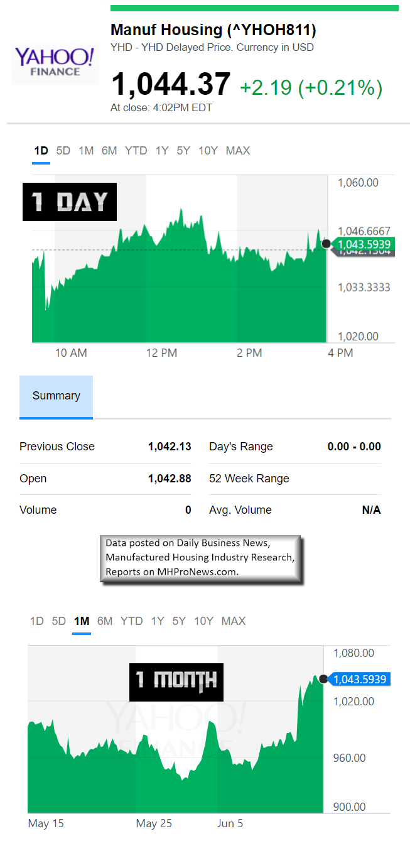Viewport: 410px width, 868px height.
Task: Switch lower chart to YTD
Action: (132, 621)
